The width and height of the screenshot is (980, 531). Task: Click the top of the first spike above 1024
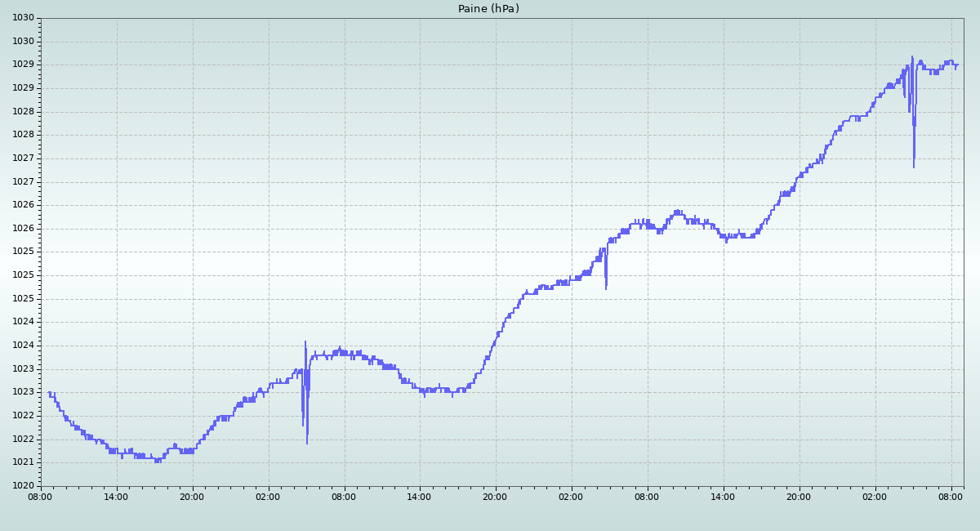coord(305,341)
